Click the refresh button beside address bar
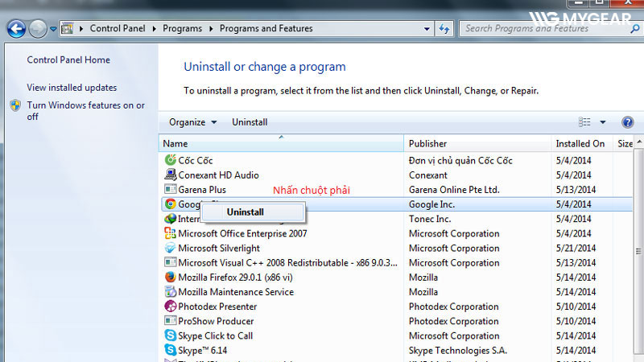 point(444,29)
